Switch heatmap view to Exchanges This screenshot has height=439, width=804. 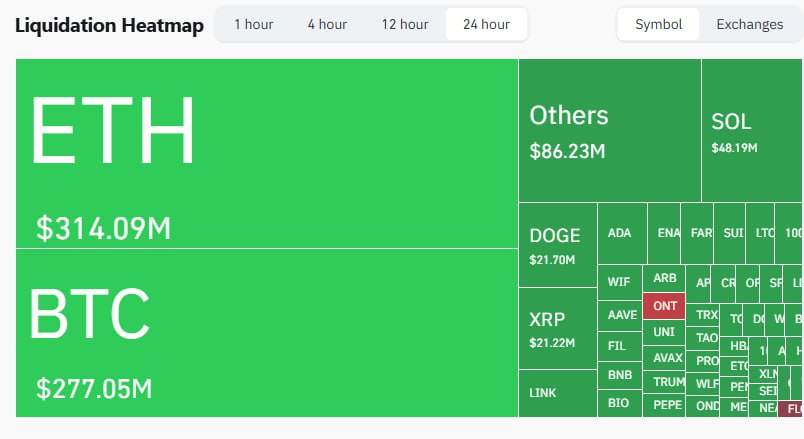(750, 24)
